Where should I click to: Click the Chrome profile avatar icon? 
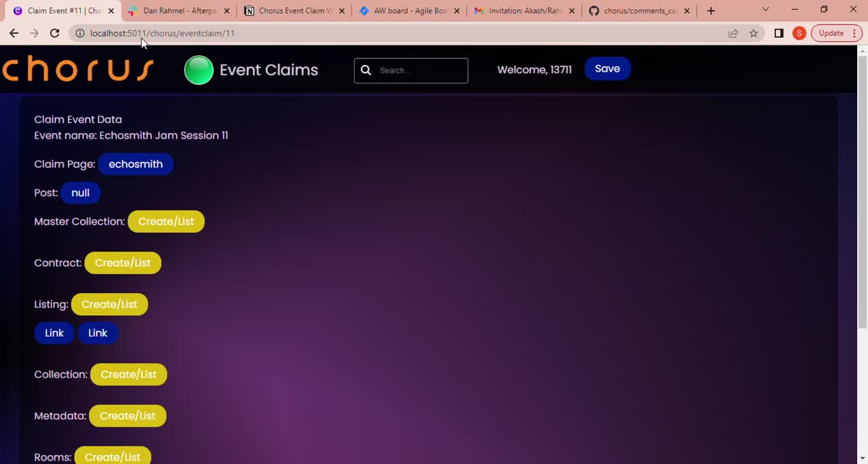pyautogui.click(x=798, y=33)
